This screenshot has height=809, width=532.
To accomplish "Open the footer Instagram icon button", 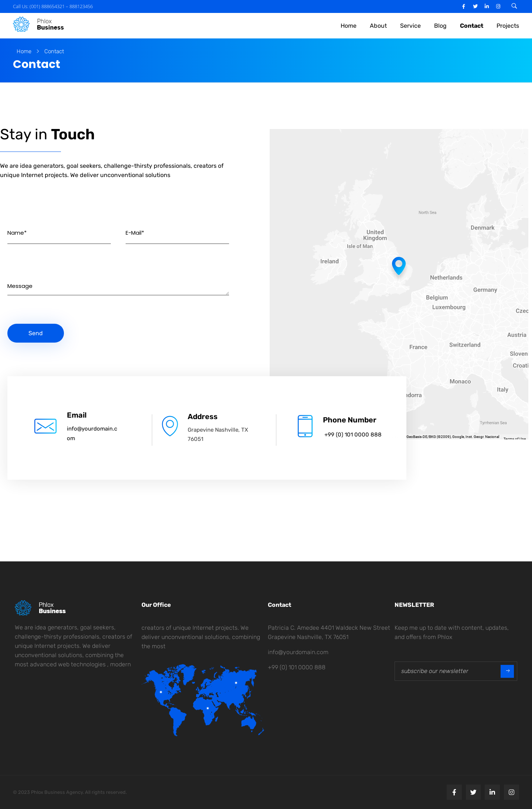I will click(511, 792).
